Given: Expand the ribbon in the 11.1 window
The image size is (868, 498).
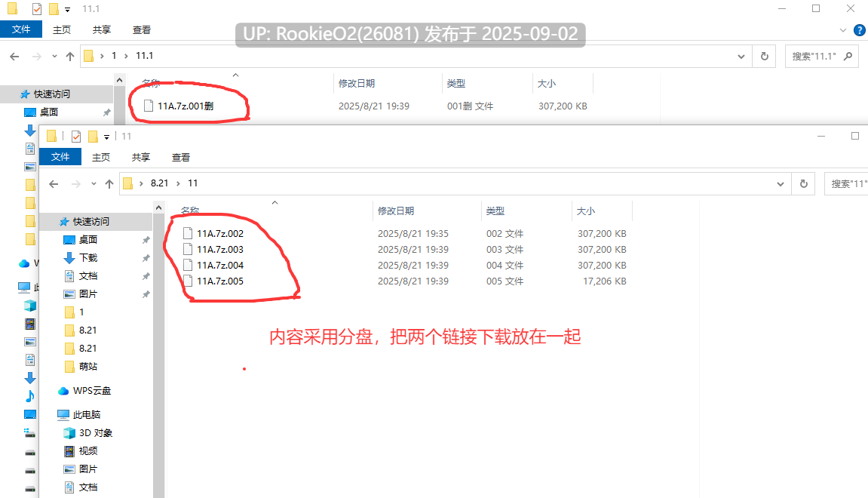Looking at the screenshot, I should tap(842, 30).
